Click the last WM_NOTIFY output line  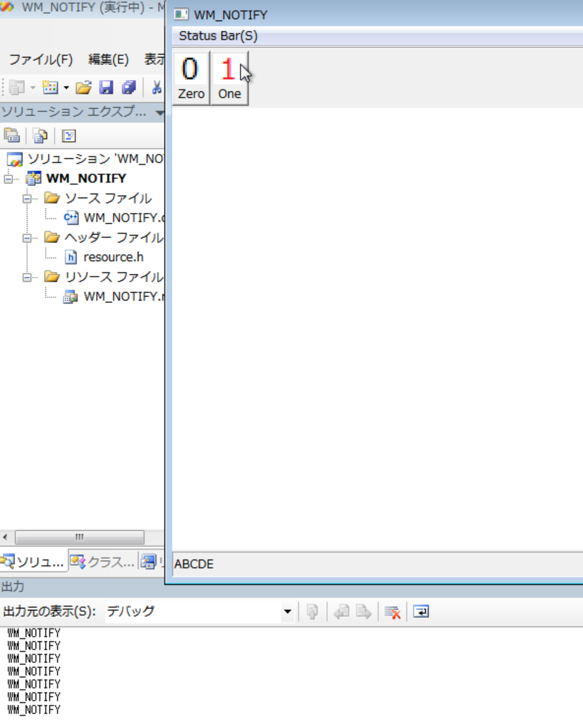click(x=34, y=710)
